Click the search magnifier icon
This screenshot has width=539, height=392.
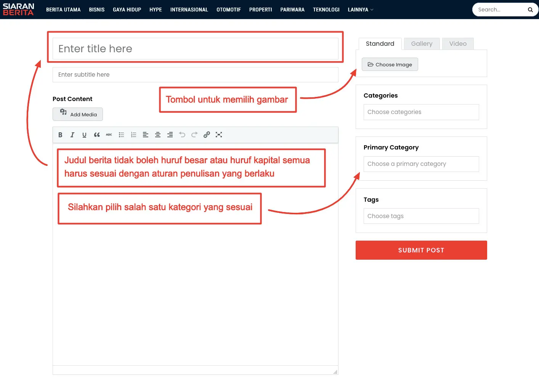[x=530, y=10]
